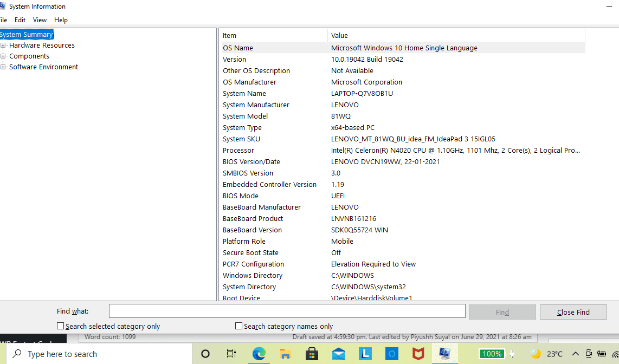Image resolution: width=619 pixels, height=364 pixels.
Task: Click the LAPTOP-Q7V8OB1U system name value
Action: (x=362, y=94)
